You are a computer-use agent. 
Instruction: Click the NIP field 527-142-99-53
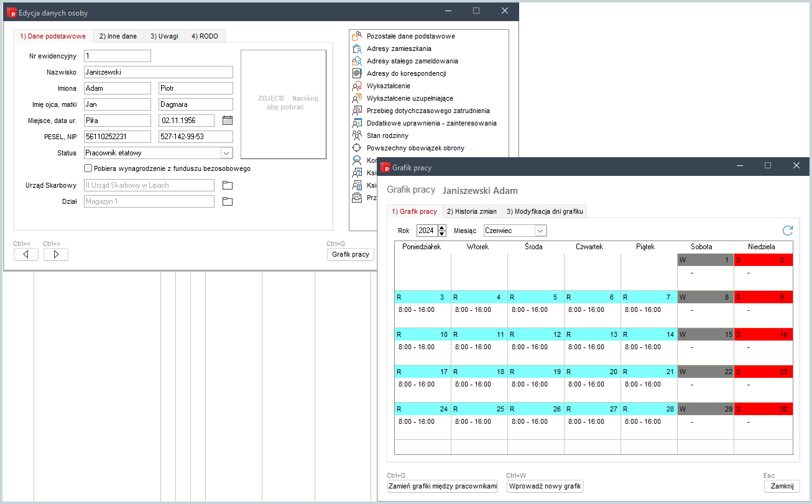(196, 137)
